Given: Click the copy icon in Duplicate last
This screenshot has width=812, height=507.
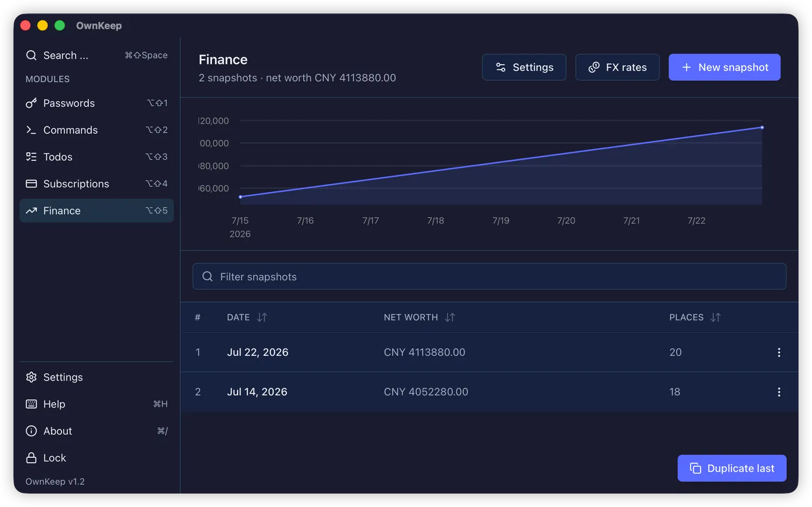Looking at the screenshot, I should tap(696, 468).
